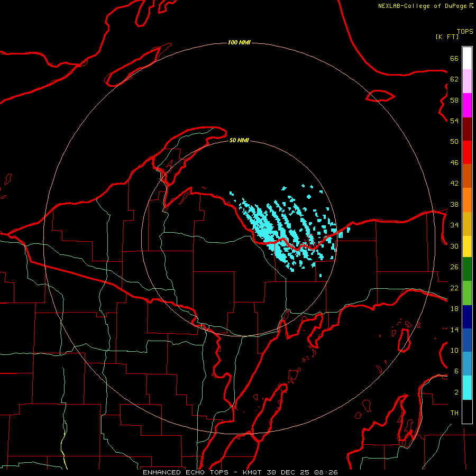The height and width of the screenshot is (476, 476).
Task: Pick the dark maroon legend swatch
Action: pos(467,129)
